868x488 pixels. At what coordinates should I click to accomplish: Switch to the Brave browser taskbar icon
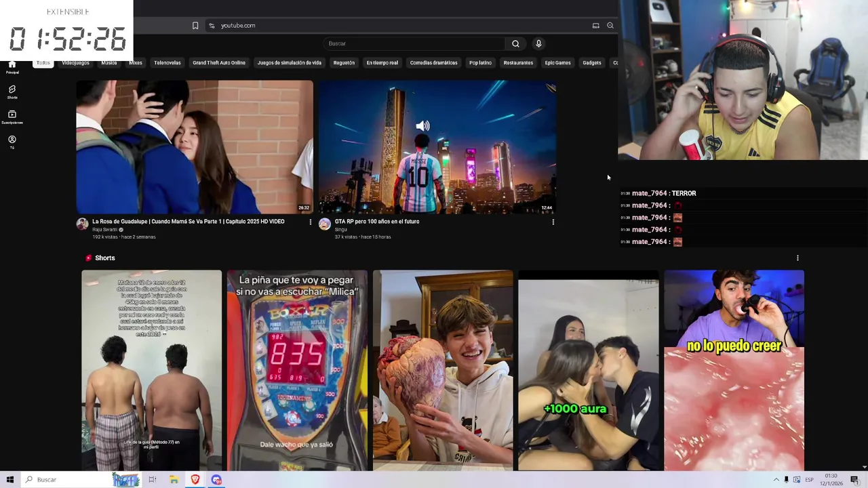coord(195,480)
